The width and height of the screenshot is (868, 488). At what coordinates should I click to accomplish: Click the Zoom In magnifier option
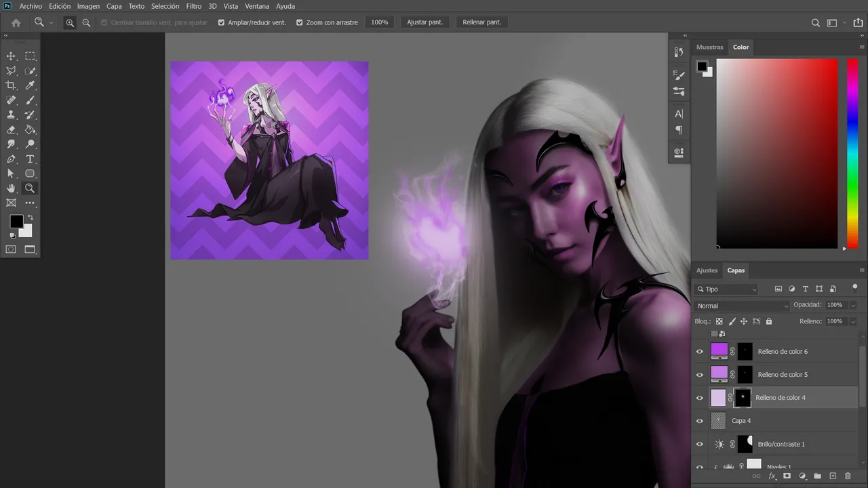pos(70,22)
